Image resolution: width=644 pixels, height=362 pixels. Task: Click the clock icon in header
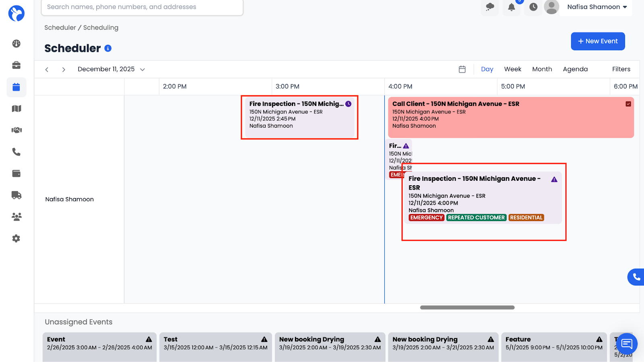tap(533, 7)
